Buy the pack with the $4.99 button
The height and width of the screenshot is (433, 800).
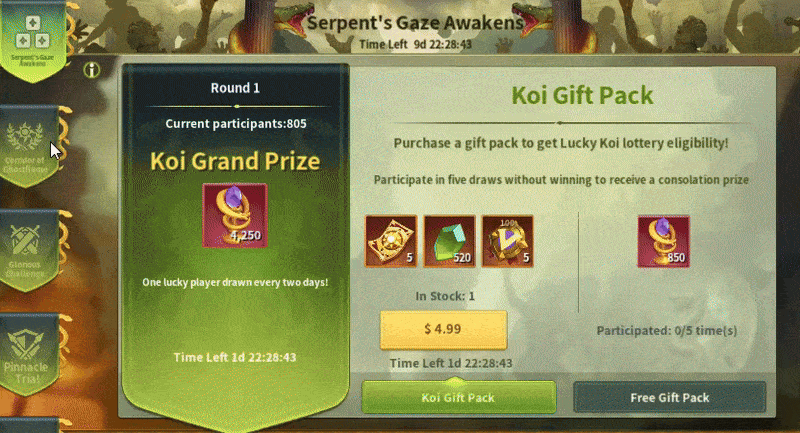tap(443, 329)
